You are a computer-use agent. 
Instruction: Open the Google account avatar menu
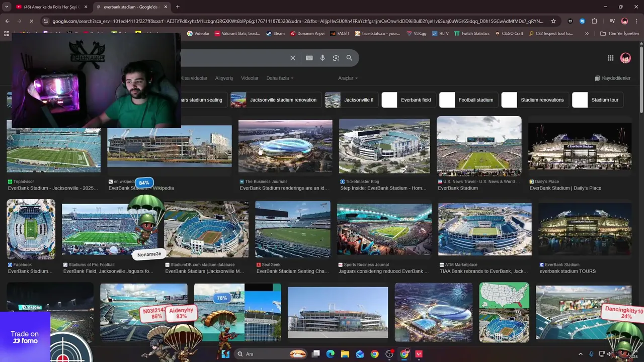pos(625,58)
